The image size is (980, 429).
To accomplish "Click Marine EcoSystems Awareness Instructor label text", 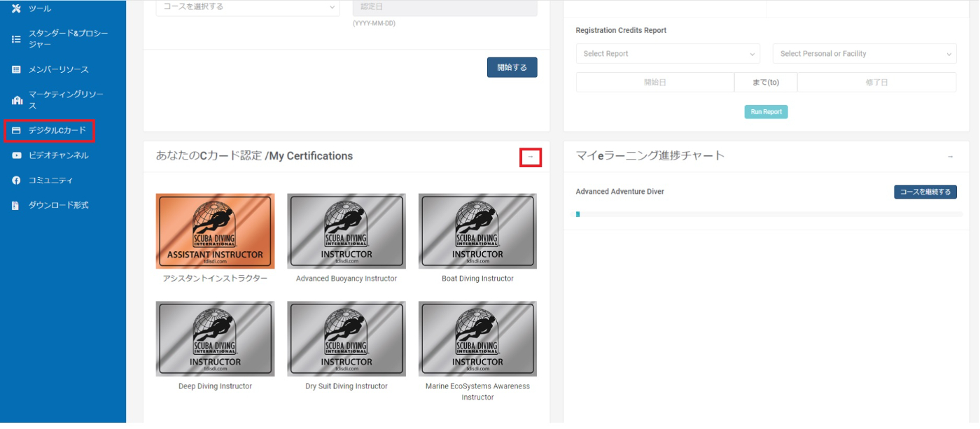I will click(x=477, y=392).
